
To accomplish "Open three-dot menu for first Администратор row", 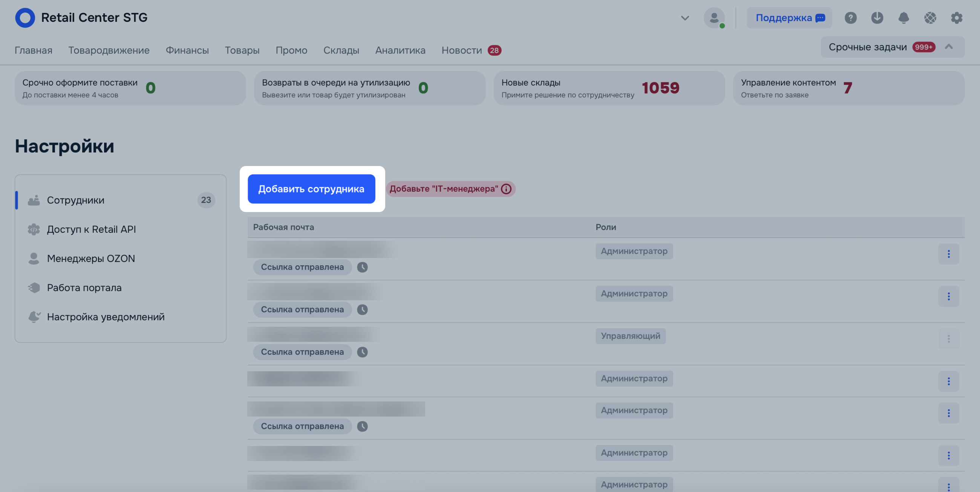I will [x=948, y=254].
